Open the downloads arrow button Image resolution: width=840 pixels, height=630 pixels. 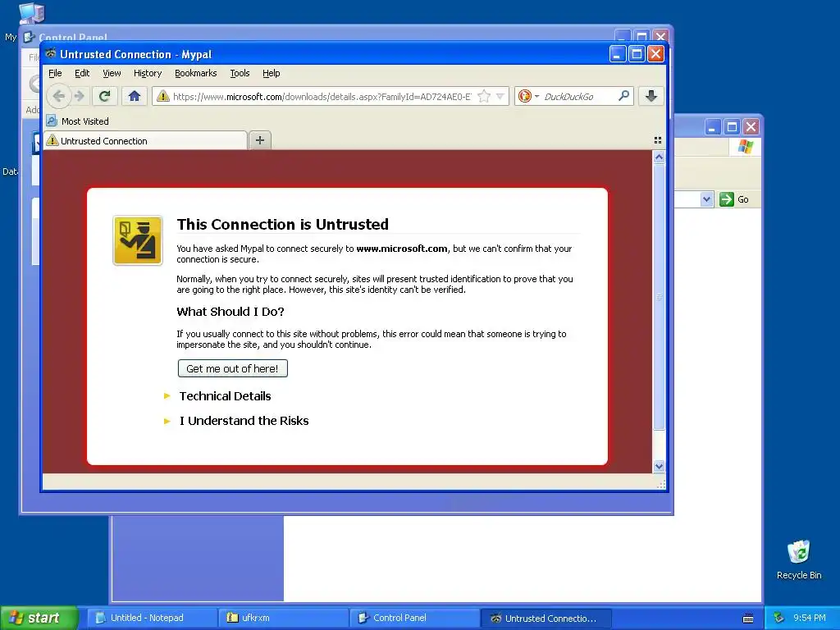click(x=651, y=97)
